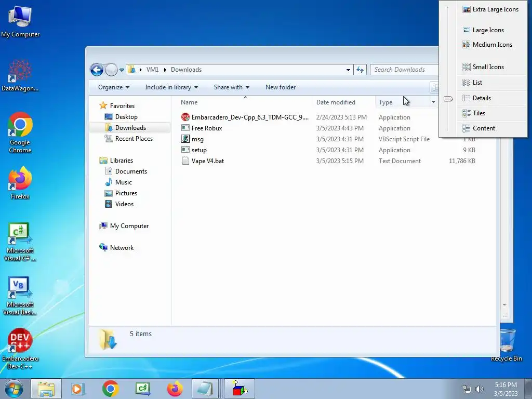The image size is (532, 399).
Task: Open Windows Media Player from taskbar
Action: coord(78,389)
